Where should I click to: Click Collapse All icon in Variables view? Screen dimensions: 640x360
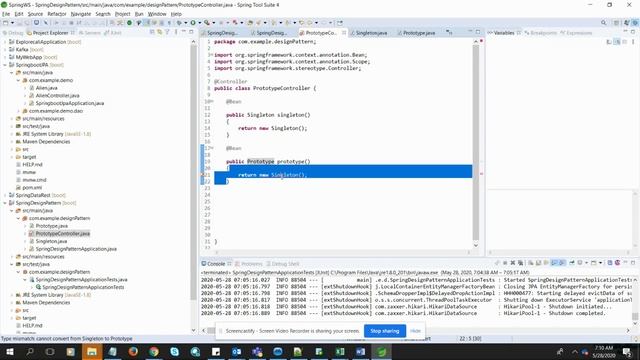625,42
